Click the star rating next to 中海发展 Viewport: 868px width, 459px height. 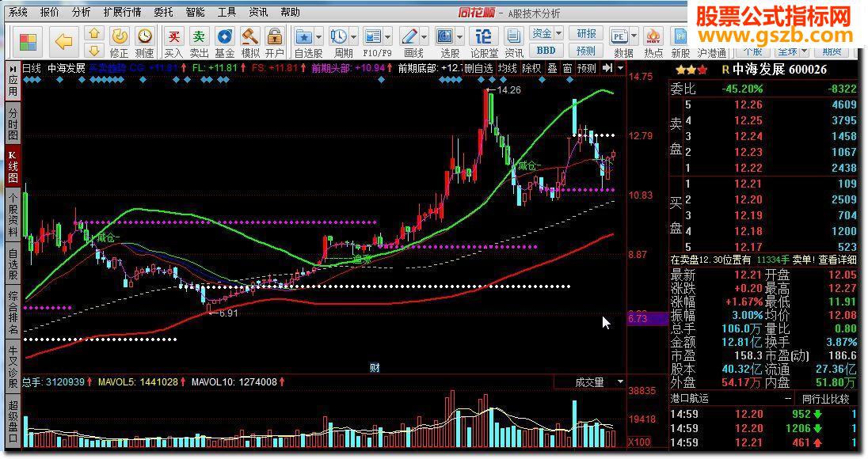691,70
